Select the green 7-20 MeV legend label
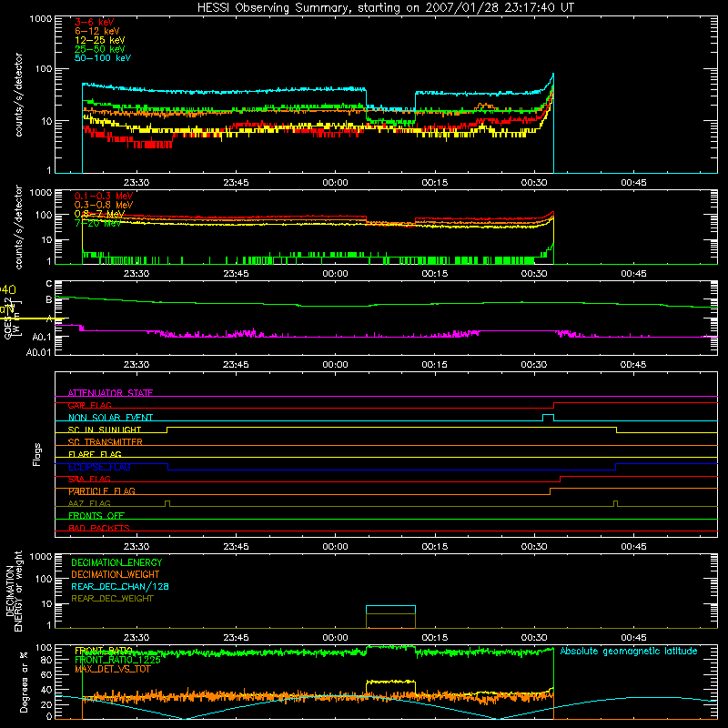 click(97, 223)
